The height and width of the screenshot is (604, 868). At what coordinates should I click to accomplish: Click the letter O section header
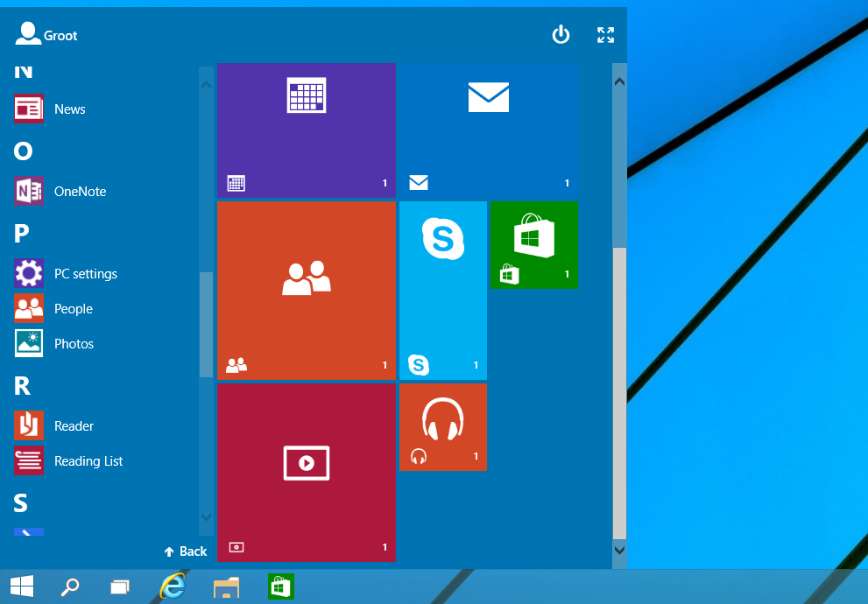[x=24, y=151]
